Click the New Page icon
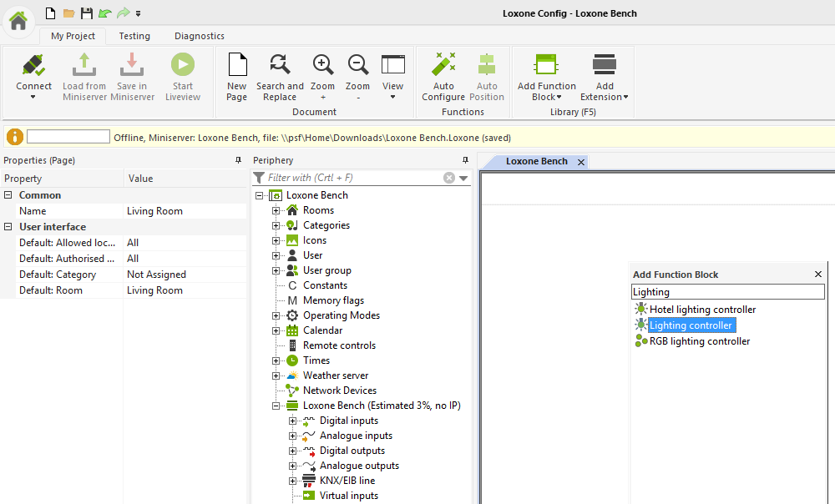Viewport: 835px width, 504px height. tap(237, 66)
